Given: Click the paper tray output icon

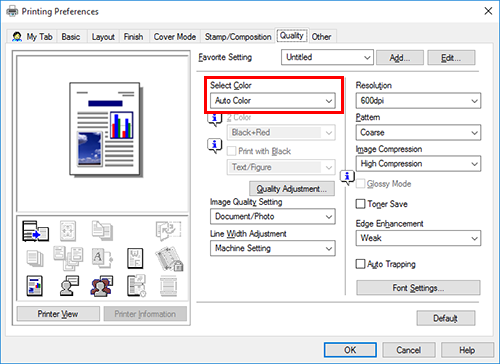Looking at the screenshot, I should click(35, 231).
